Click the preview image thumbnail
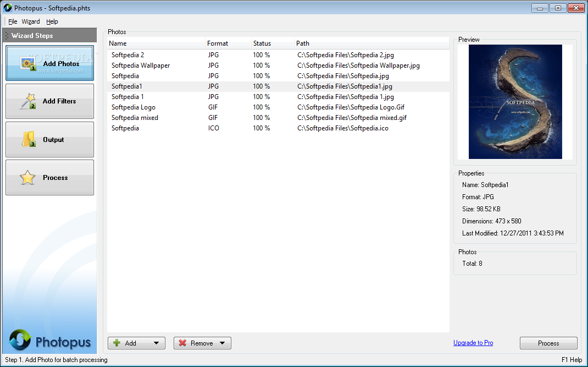Screen dimensions: 588x367 click(x=515, y=102)
